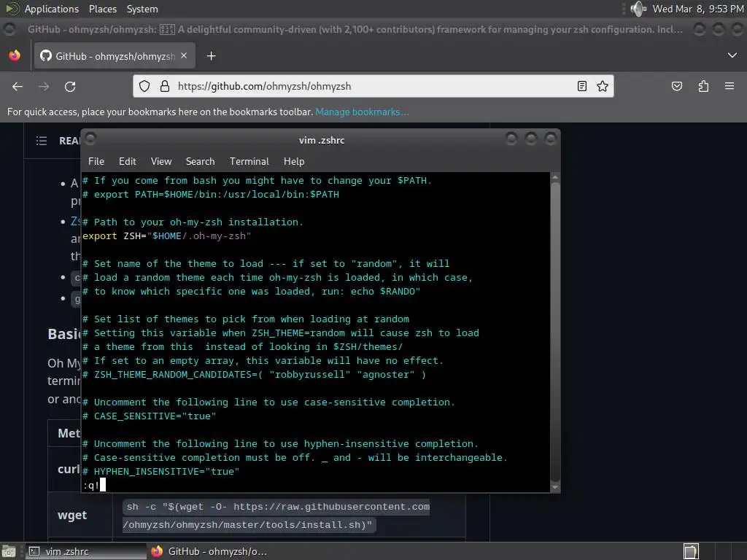
Task: Open the Firefox window menu button
Action: 9,29
